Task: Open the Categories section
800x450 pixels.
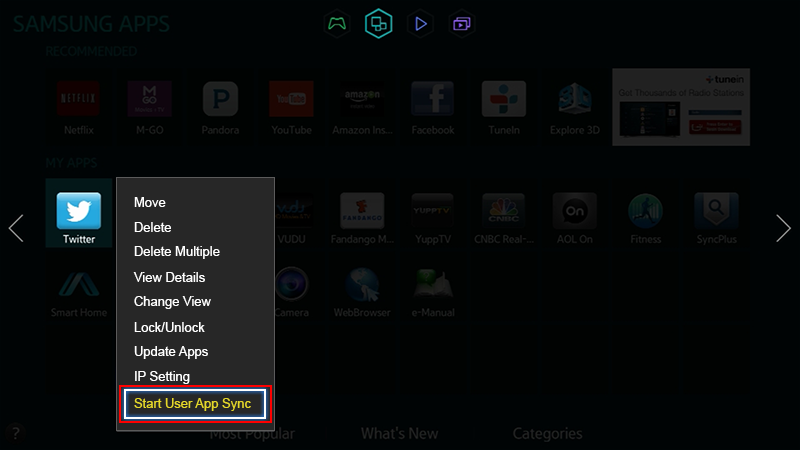Action: 547,434
